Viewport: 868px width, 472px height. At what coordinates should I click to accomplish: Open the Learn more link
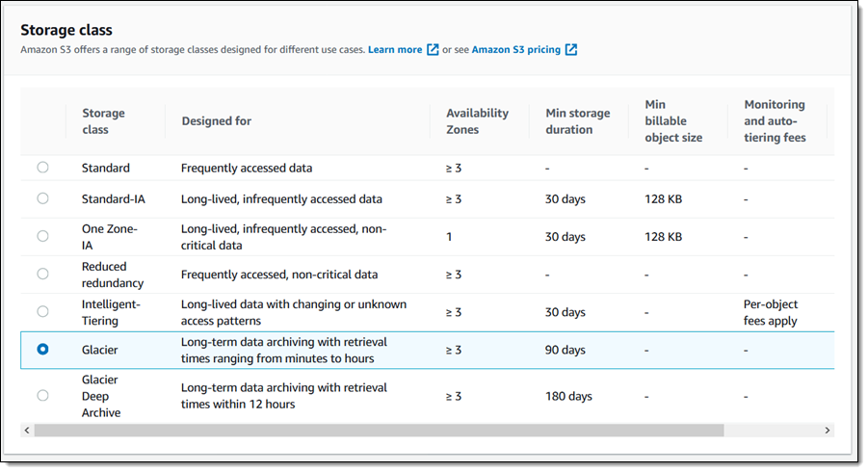click(395, 49)
